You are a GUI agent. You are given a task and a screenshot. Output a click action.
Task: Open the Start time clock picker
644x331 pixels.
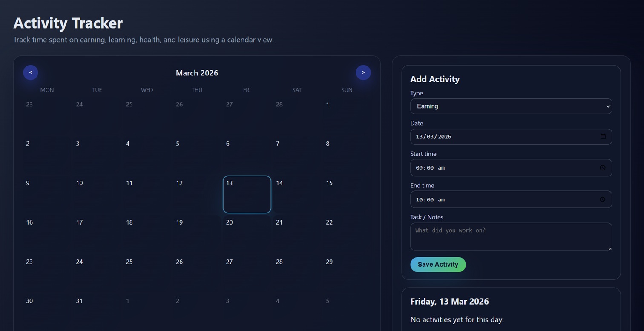(x=602, y=168)
